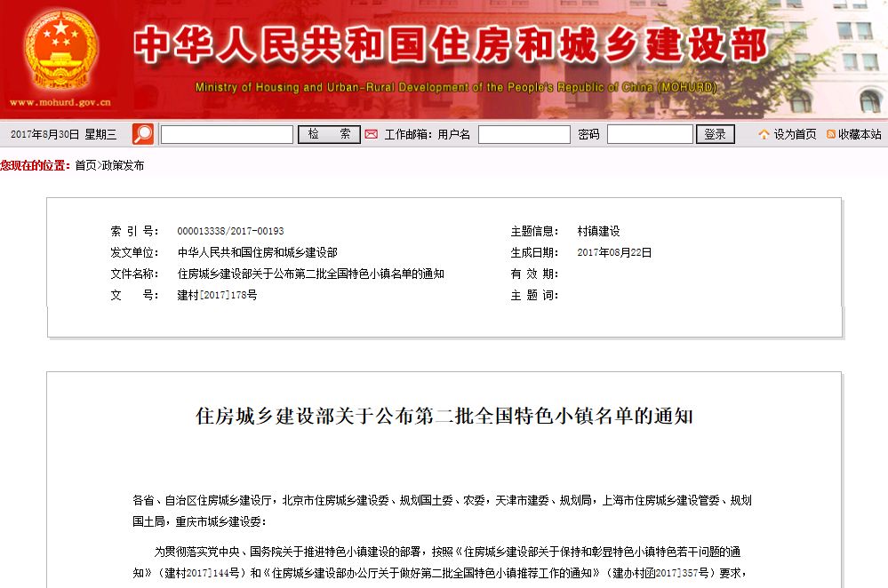Go to 首页 in the breadcrumb

[85, 165]
